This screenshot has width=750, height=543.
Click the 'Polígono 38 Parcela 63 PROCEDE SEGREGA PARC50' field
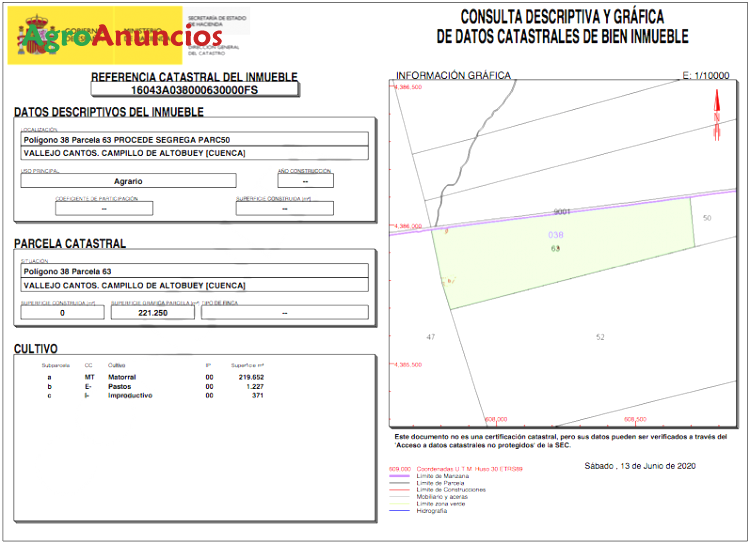[195, 140]
